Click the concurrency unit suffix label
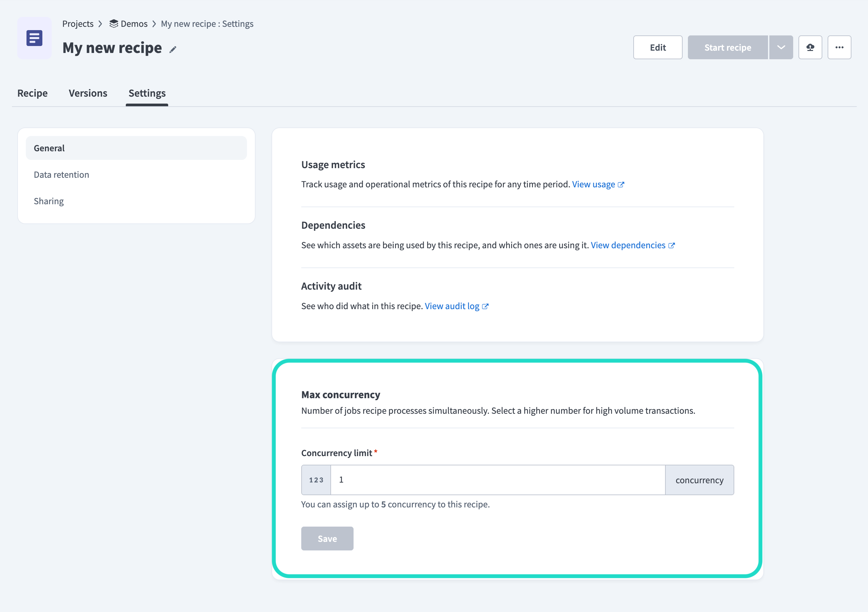Viewport: 868px width, 612px height. (x=699, y=480)
